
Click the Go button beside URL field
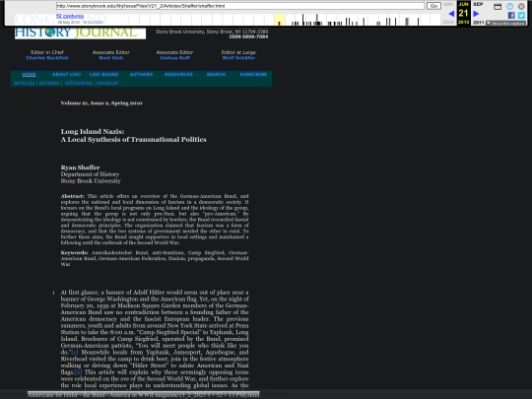click(433, 6)
